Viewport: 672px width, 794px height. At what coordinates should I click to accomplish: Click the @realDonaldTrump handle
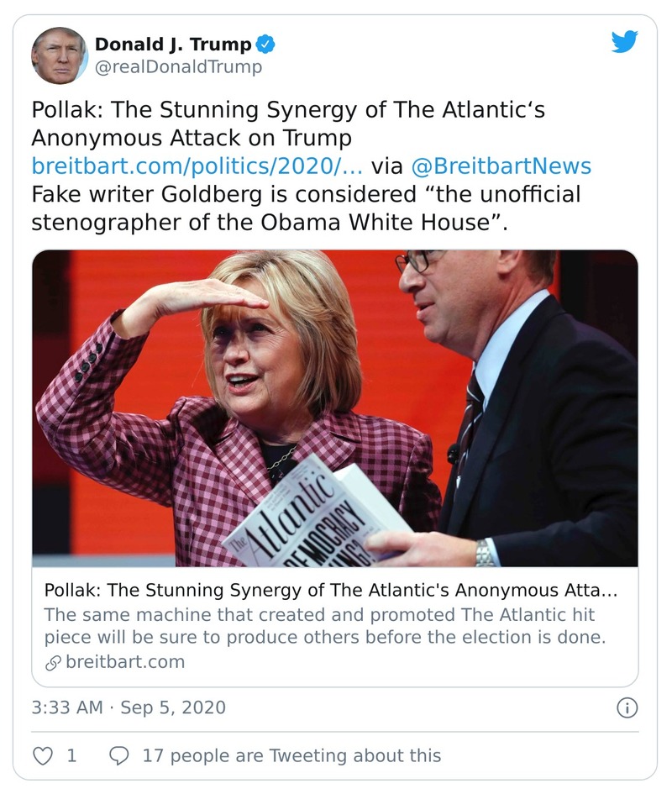click(x=178, y=67)
